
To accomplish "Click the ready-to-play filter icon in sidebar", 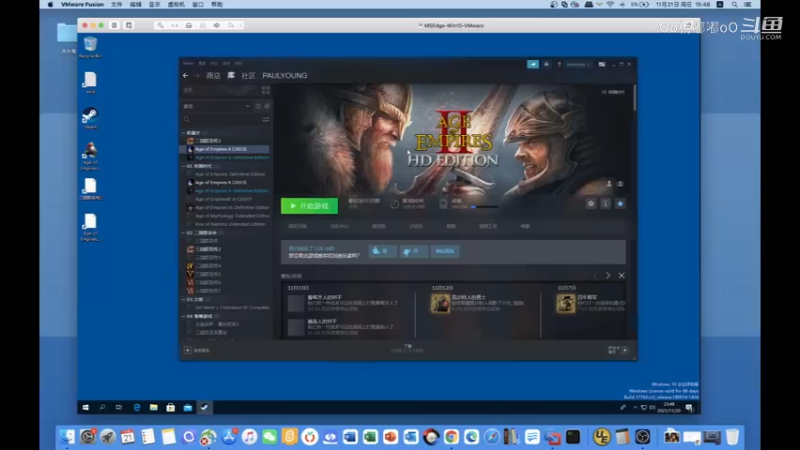I will click(x=267, y=106).
